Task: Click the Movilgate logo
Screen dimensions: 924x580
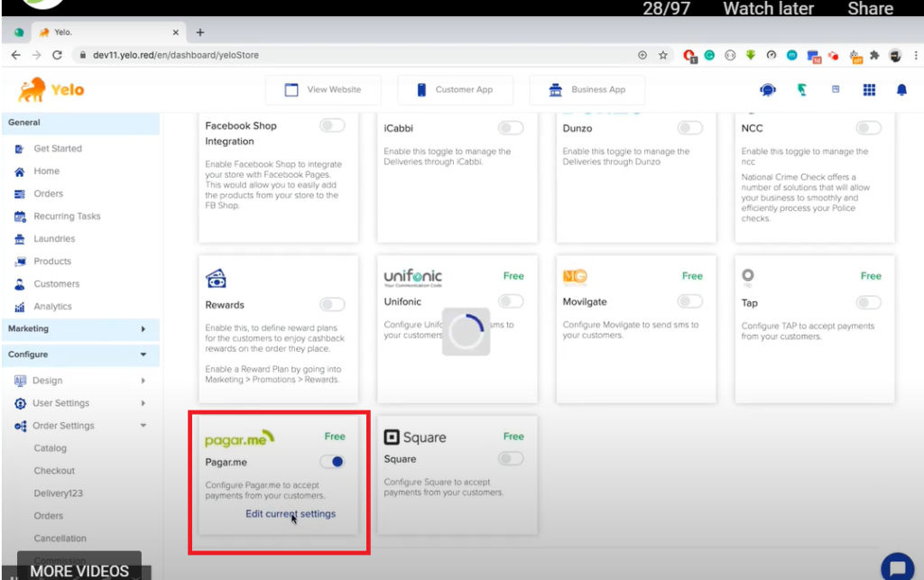Action: point(575,276)
